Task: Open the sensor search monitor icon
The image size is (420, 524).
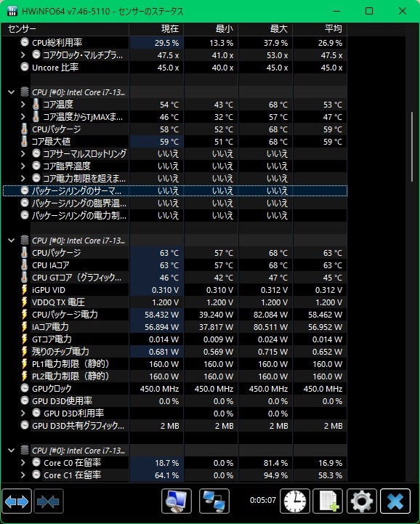Action: (x=177, y=501)
